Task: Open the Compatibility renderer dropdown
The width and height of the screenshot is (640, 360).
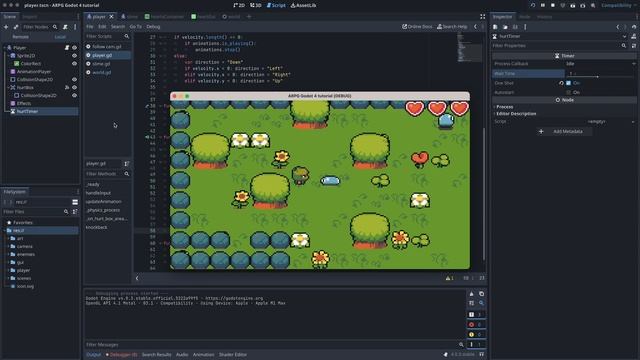Action: tap(618, 5)
